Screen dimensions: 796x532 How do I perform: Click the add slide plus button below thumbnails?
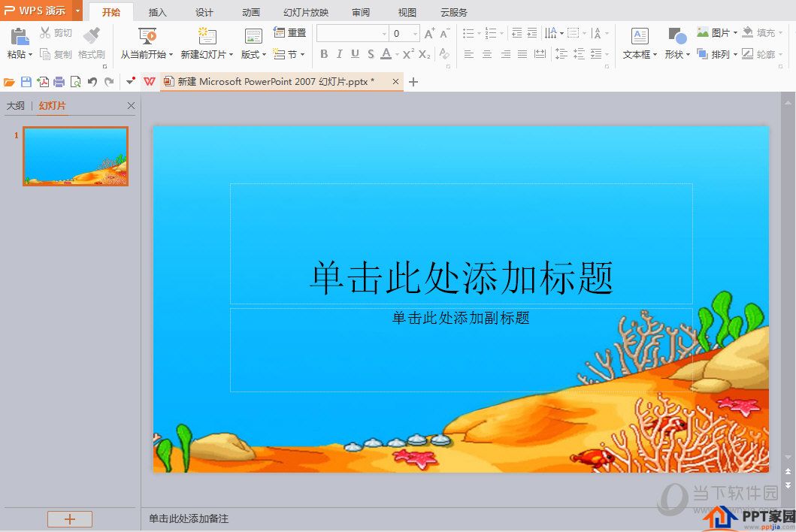point(70,518)
